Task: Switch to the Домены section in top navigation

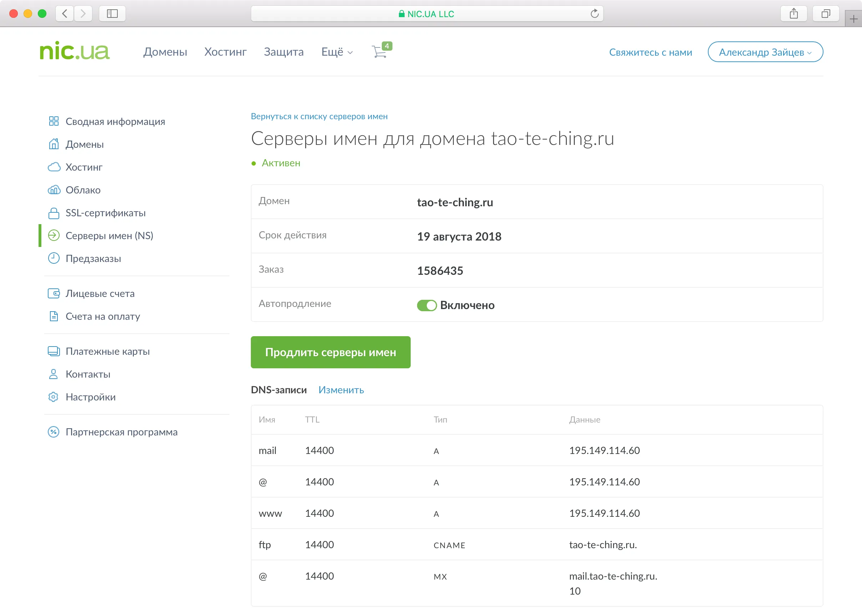Action: [x=165, y=52]
